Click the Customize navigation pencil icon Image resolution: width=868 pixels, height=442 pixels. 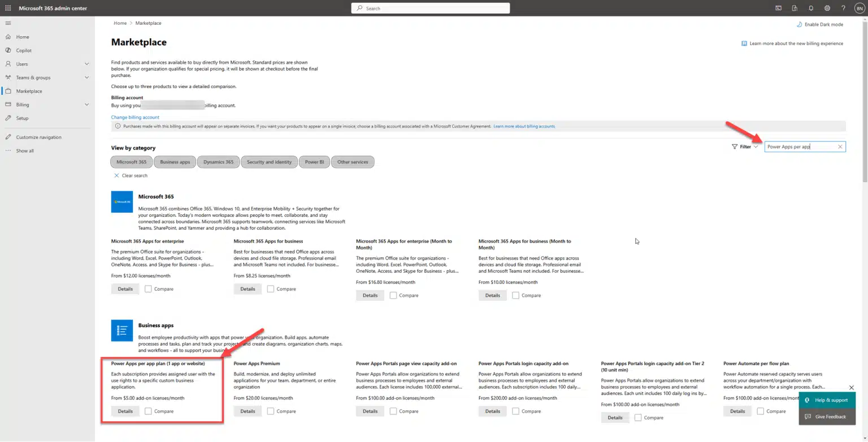click(8, 137)
